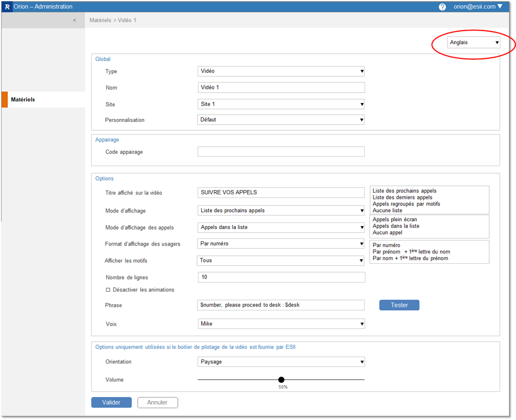The height and width of the screenshot is (420, 516).
Task: Click the Phrase text field
Action: [x=281, y=305]
